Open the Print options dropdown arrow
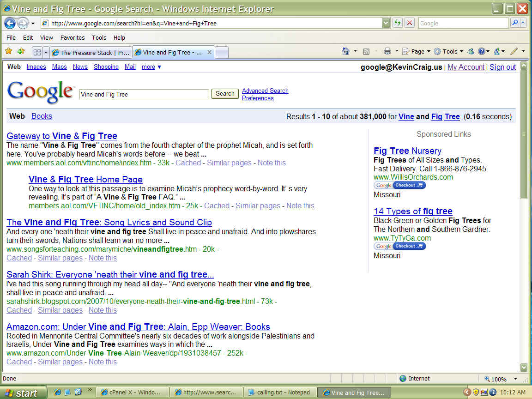 point(397,51)
